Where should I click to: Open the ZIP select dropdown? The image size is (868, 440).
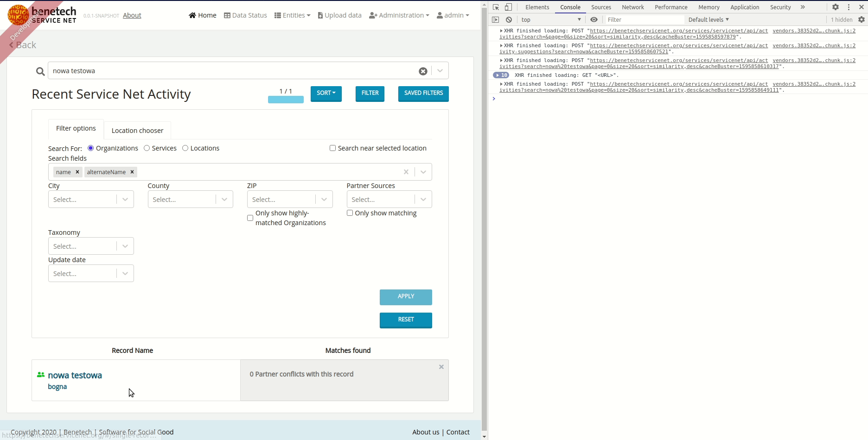point(290,200)
